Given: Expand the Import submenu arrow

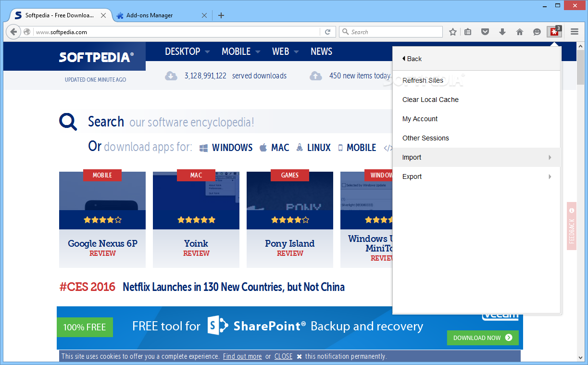Looking at the screenshot, I should 550,157.
